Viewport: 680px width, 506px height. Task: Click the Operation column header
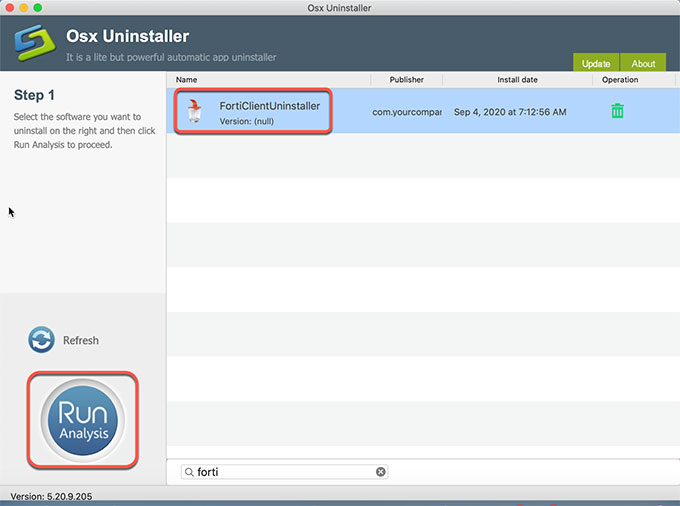click(x=620, y=79)
